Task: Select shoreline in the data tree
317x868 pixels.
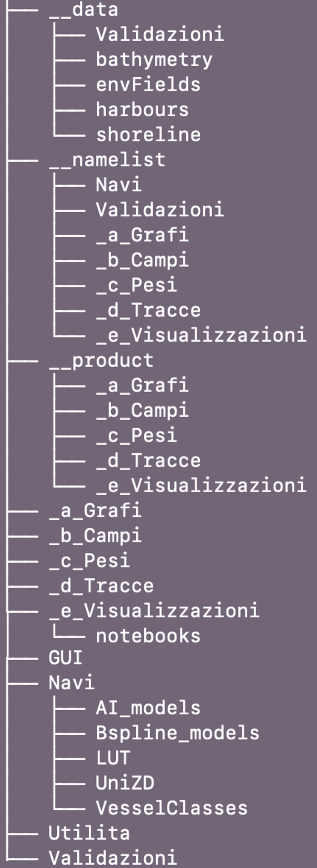Action: click(x=148, y=134)
